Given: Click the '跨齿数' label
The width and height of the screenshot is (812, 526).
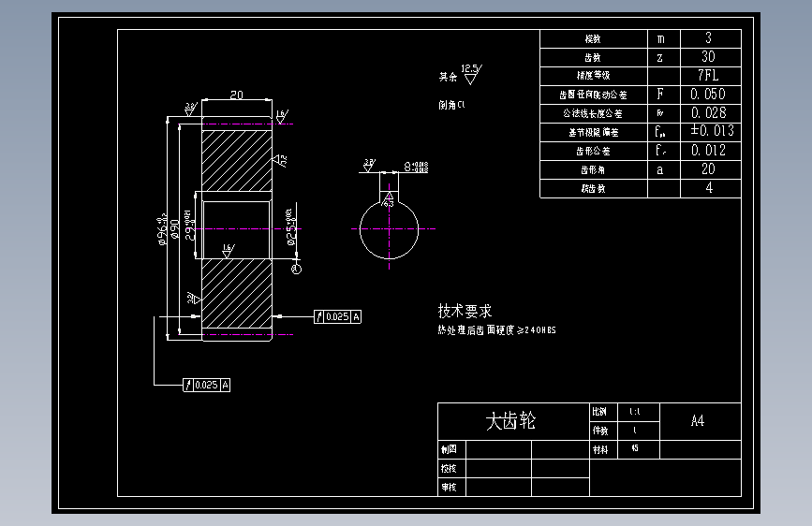Looking at the screenshot, I should pyautogui.click(x=593, y=188).
